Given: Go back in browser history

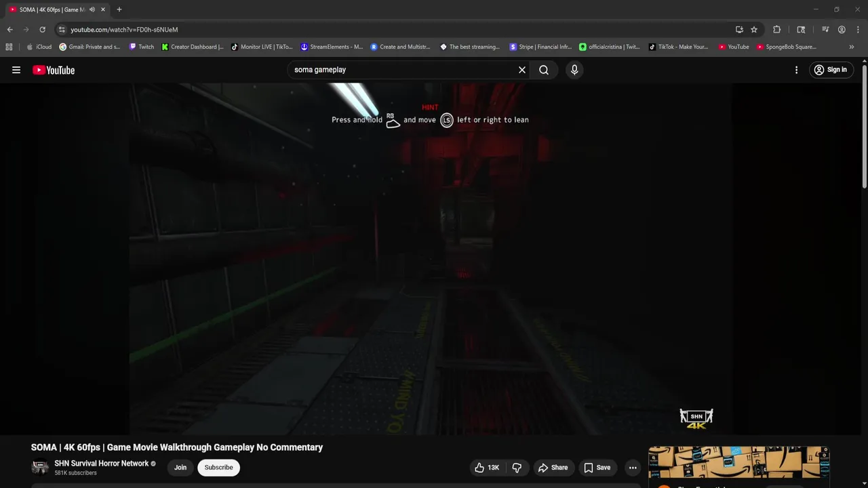Looking at the screenshot, I should pyautogui.click(x=9, y=30).
